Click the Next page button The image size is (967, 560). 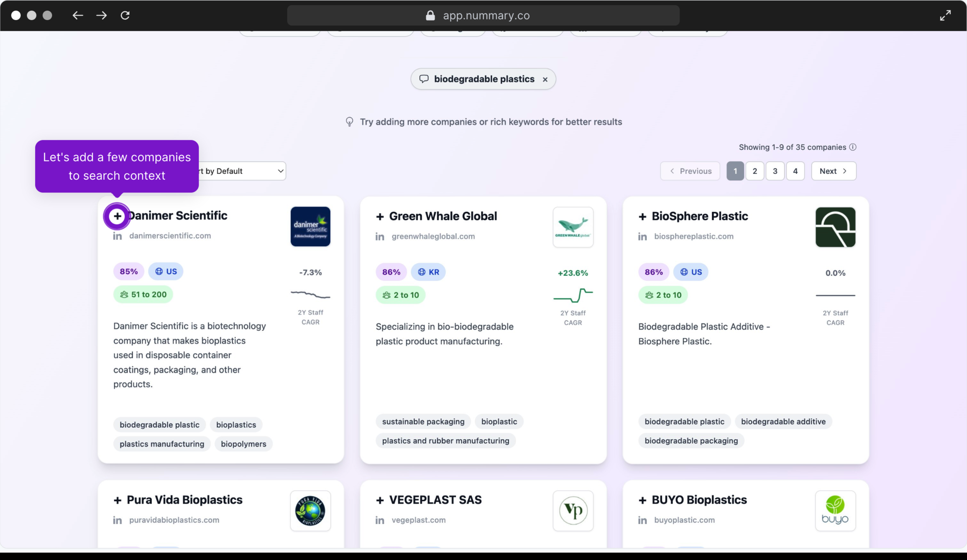(x=833, y=171)
